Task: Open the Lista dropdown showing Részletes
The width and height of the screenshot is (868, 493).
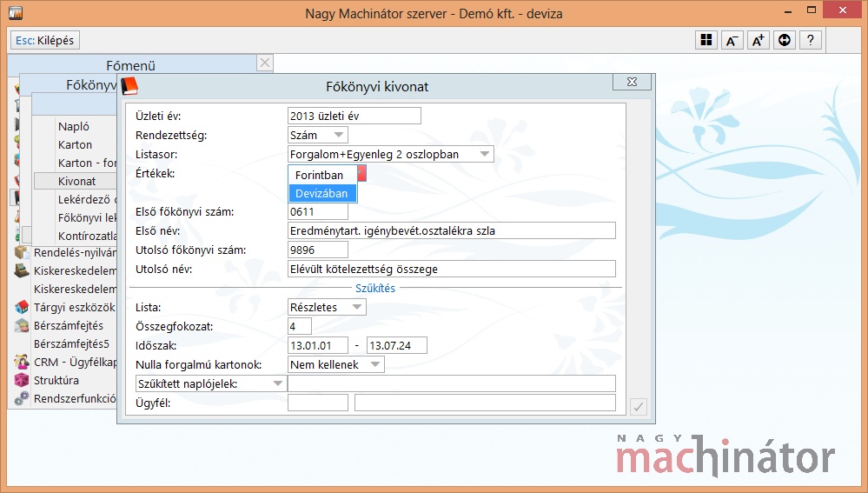Action: click(327, 307)
